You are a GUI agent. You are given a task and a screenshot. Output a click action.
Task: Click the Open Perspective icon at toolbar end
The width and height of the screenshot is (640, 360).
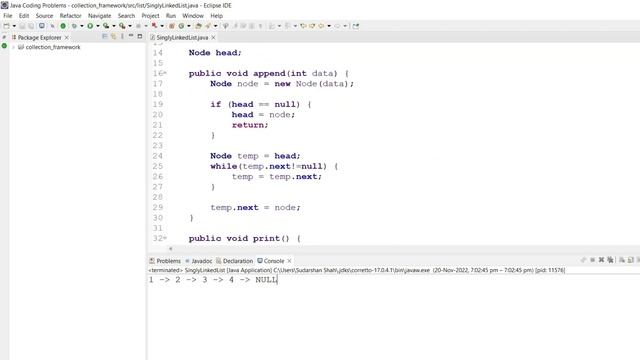(356, 26)
